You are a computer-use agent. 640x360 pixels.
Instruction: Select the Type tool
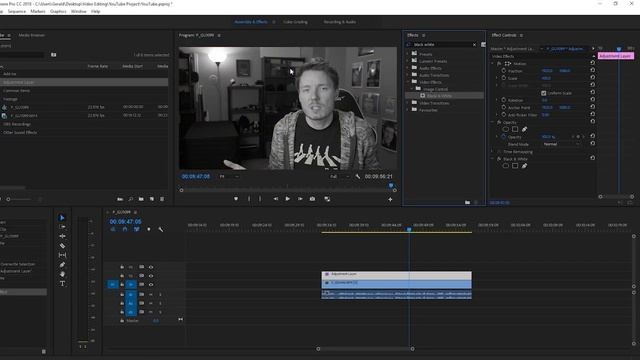tap(62, 284)
